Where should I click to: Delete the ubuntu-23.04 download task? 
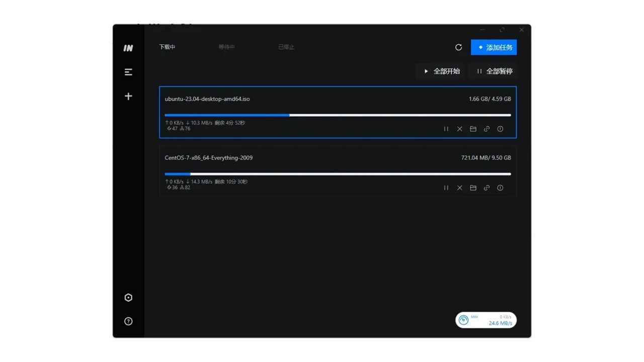coord(459,129)
